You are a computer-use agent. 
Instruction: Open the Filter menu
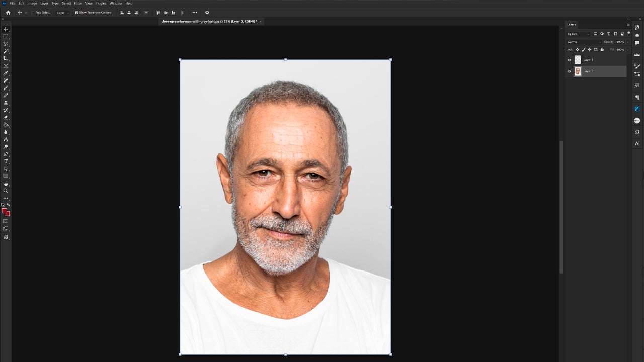(78, 3)
